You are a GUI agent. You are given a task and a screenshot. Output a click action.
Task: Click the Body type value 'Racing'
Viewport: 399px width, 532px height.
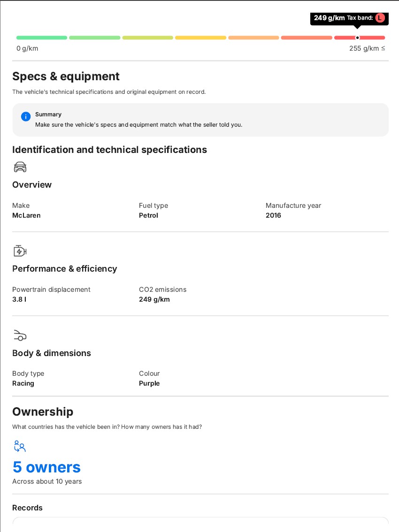pyautogui.click(x=23, y=383)
